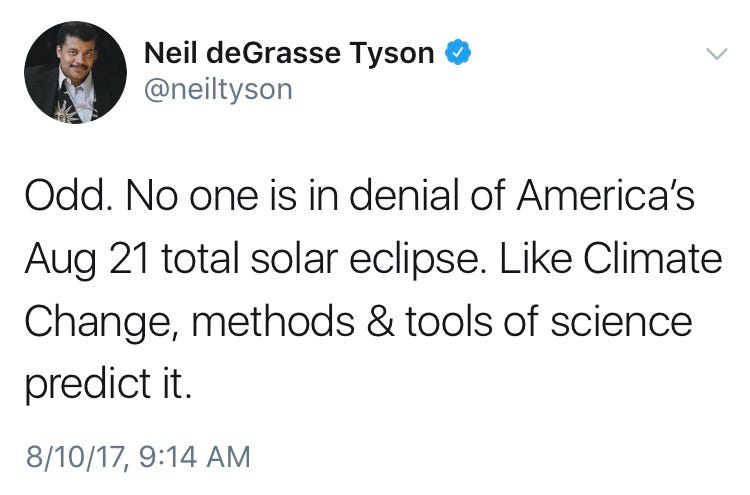Click the blue verified checkmark badge
Viewport: 750px width, 495px height.
[x=458, y=52]
